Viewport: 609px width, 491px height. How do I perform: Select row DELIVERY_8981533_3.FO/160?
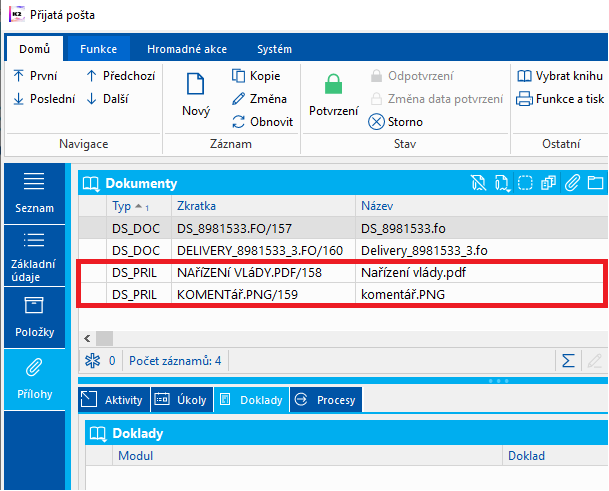(343, 251)
